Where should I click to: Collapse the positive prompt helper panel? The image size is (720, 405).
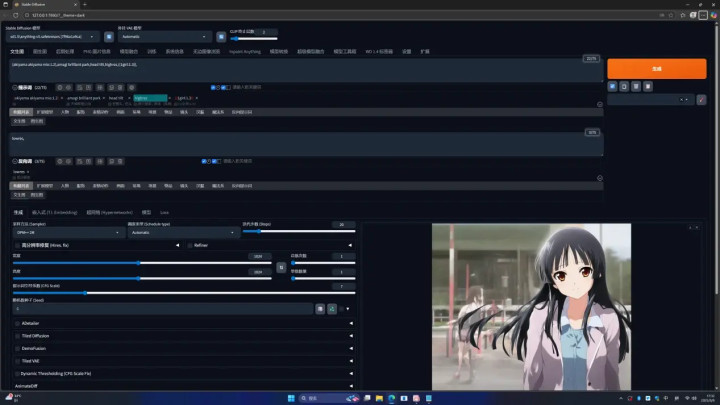15,87
